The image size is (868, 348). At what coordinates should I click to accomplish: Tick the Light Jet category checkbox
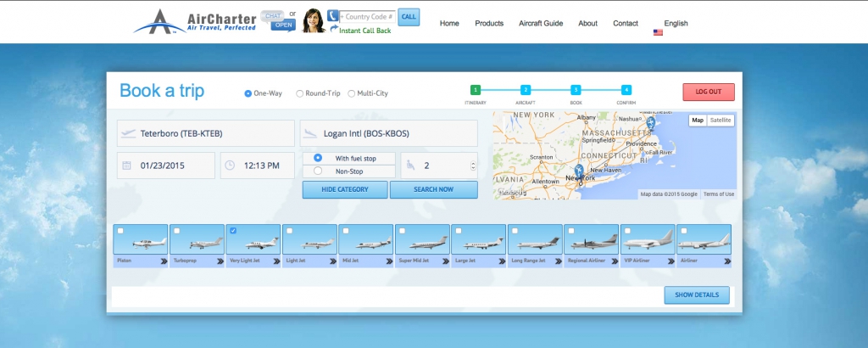(290, 231)
